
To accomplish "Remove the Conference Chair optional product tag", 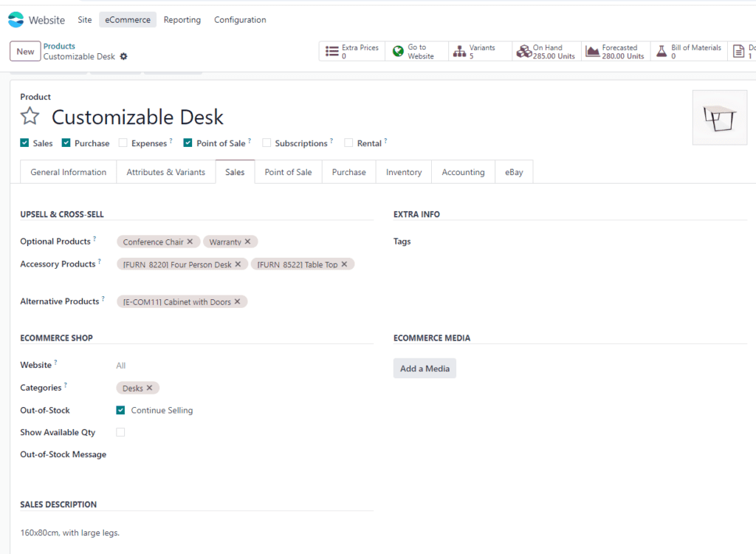I will tap(190, 242).
